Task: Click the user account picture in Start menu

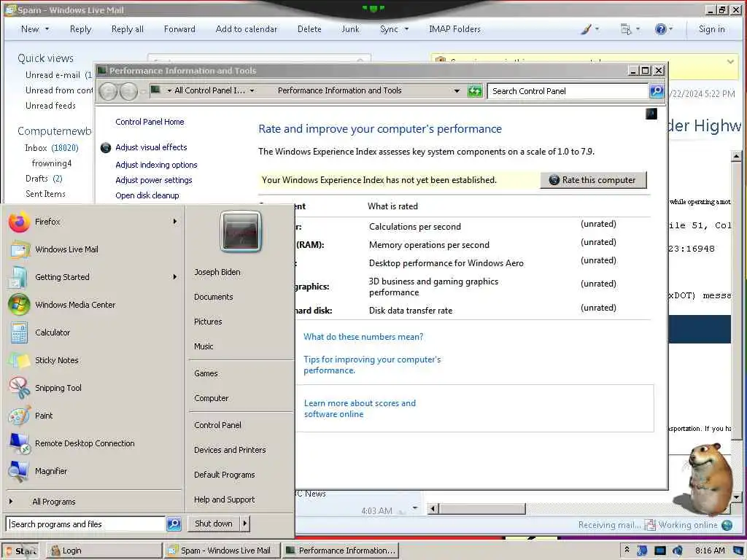Action: click(241, 231)
